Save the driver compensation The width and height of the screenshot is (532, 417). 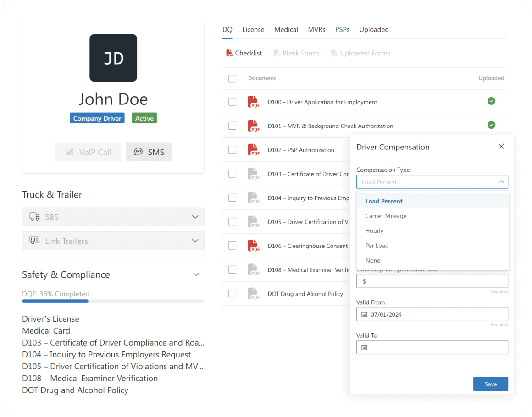491,384
